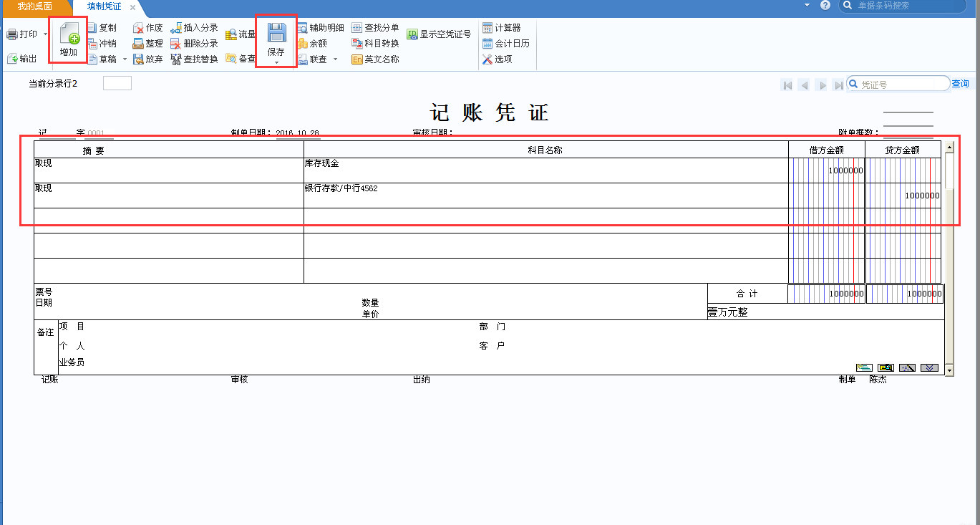The image size is (980, 525).
Task: Click 科目转换 (Account conversion) icon
Action: pyautogui.click(x=357, y=44)
